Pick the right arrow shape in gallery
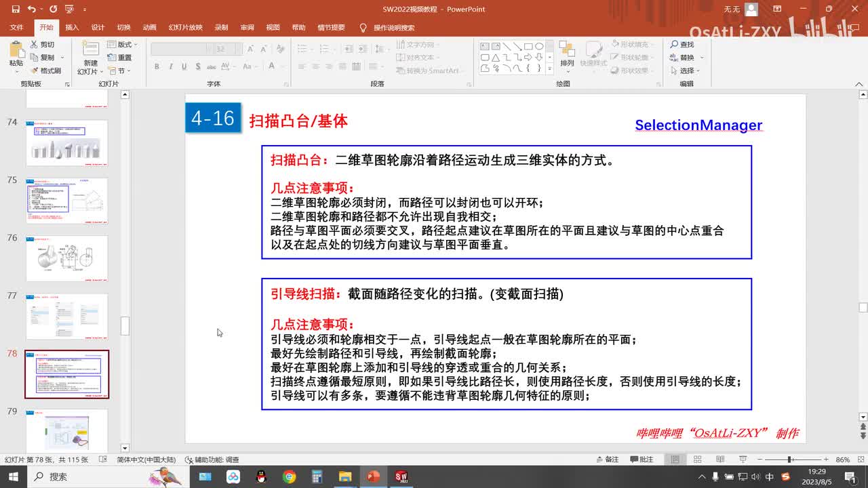This screenshot has height=488, width=868. click(528, 58)
